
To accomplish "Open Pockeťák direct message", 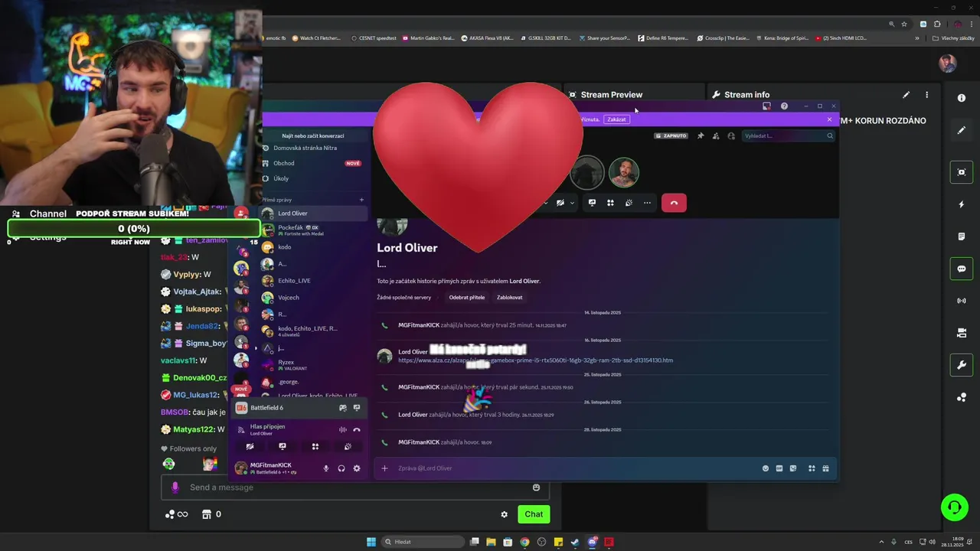I will click(x=314, y=230).
